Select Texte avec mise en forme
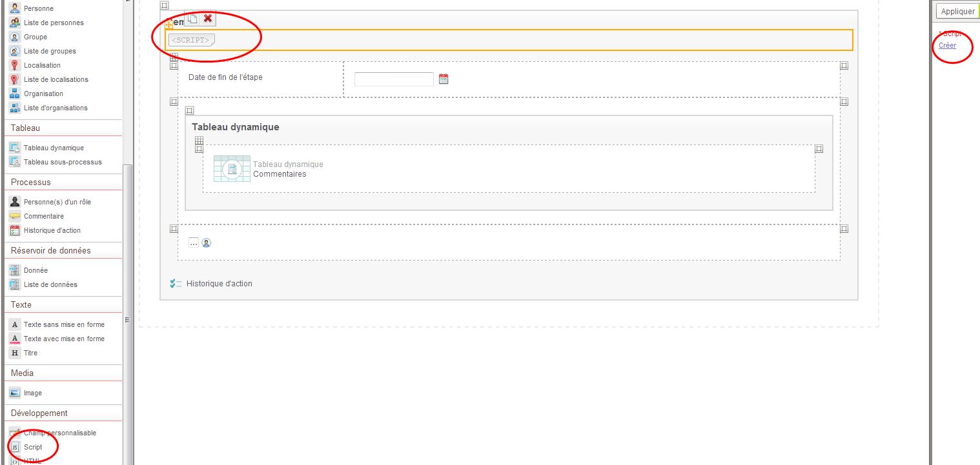Image resolution: width=980 pixels, height=465 pixels. 57,339
